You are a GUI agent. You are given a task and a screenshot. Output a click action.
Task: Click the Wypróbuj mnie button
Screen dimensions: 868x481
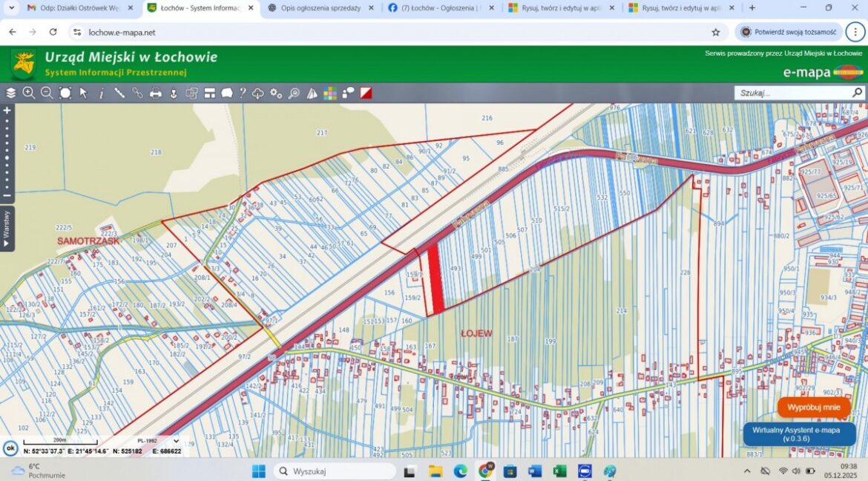(814, 407)
